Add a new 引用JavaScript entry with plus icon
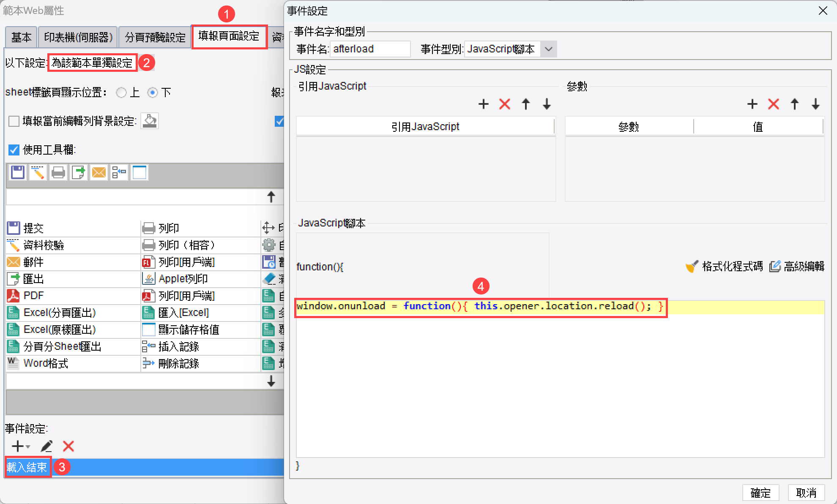The height and width of the screenshot is (504, 837). coord(483,104)
